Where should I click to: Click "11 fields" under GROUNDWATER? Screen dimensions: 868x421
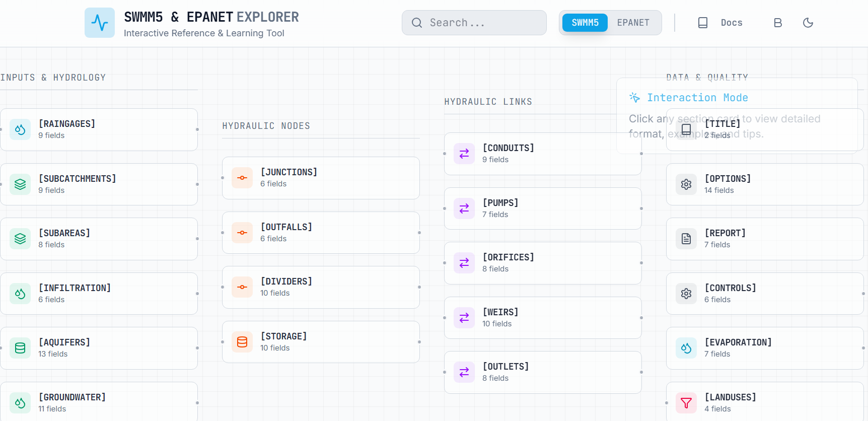tap(52, 409)
